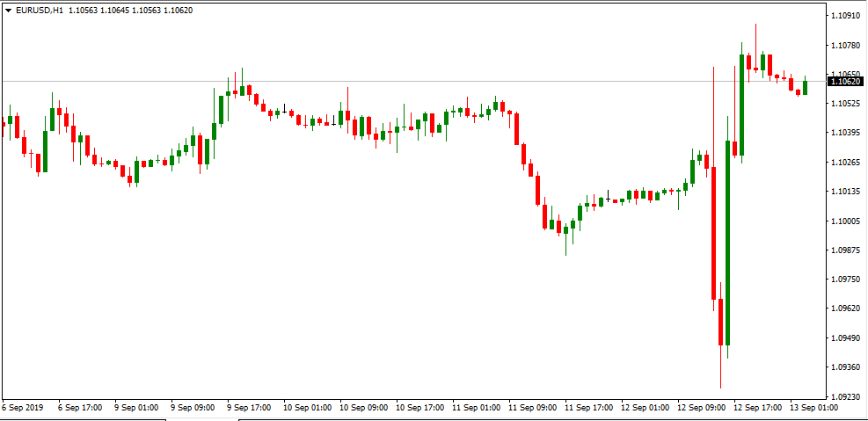Click price axis label 1.09750
Image resolution: width=868 pixels, height=421 pixels.
[x=845, y=279]
